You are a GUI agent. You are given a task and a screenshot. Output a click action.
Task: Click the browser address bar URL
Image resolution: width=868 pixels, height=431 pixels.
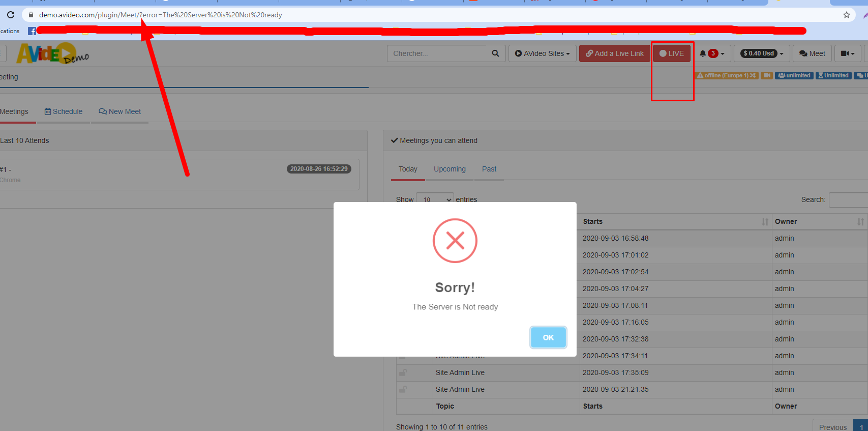click(161, 15)
